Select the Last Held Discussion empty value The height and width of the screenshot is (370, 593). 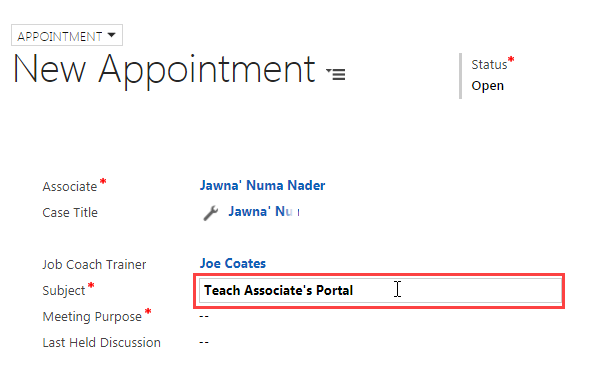click(x=204, y=342)
